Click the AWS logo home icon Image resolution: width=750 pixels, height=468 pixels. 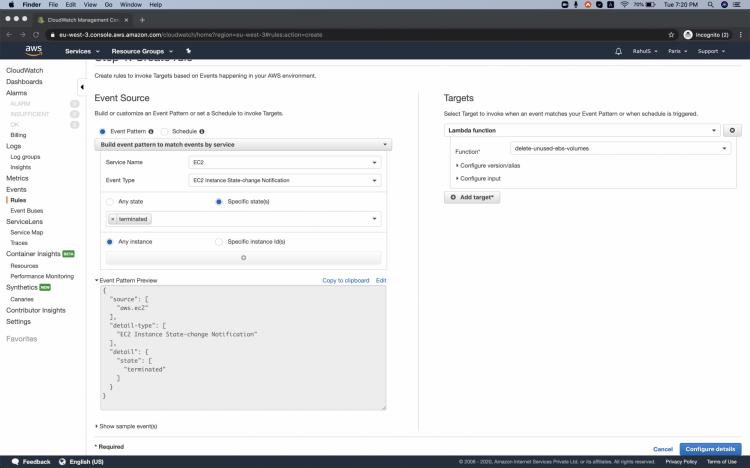pyautogui.click(x=33, y=50)
